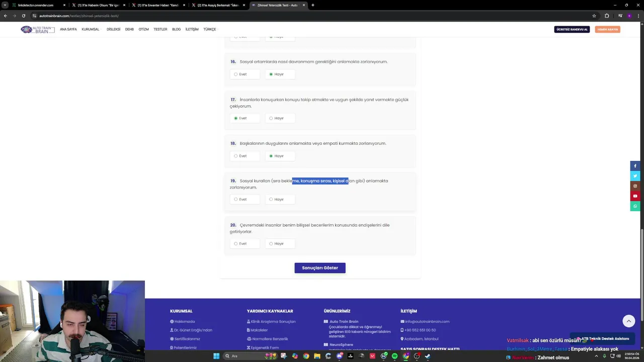The height and width of the screenshot is (362, 644).
Task: Select Evet for question 20
Action: coord(245,243)
